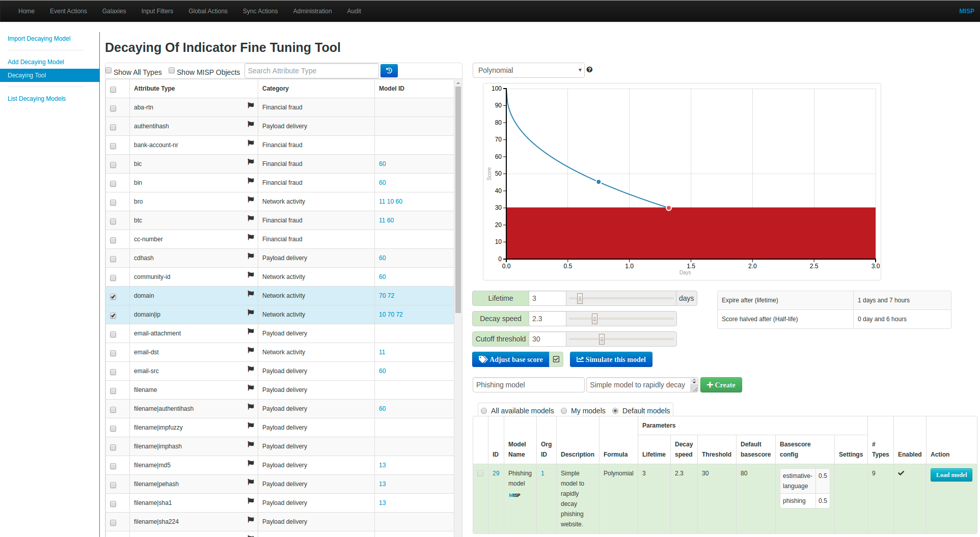Go to List Decaying Models
The width and height of the screenshot is (980, 537).
[37, 99]
